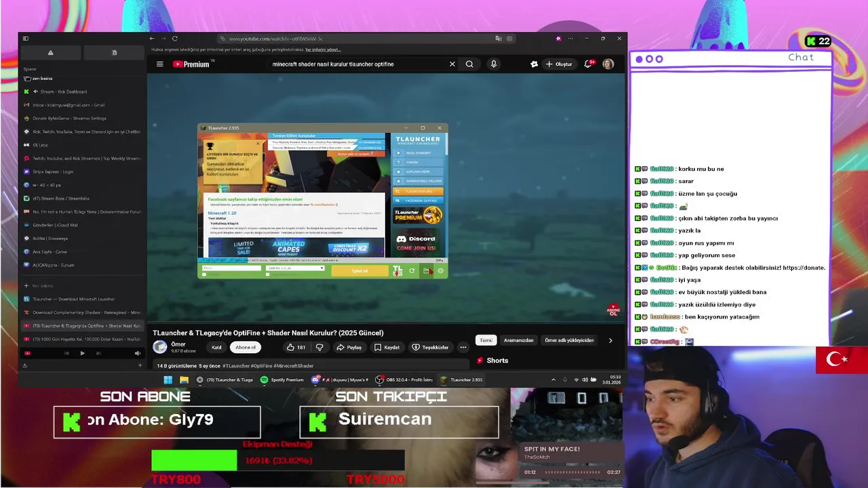Open Stripe Express - Login tab
Screen dimensions: 868x488
pyautogui.click(x=81, y=171)
